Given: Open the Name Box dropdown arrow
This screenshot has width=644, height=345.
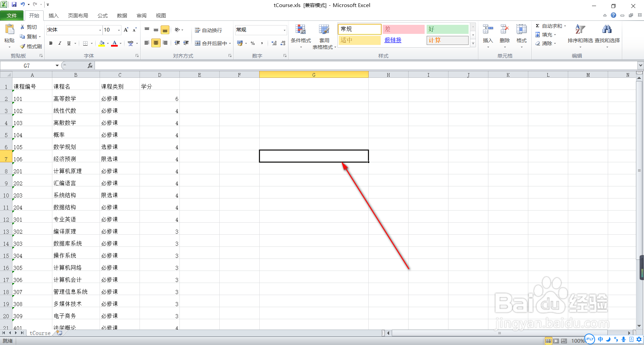Looking at the screenshot, I should click(x=57, y=66).
